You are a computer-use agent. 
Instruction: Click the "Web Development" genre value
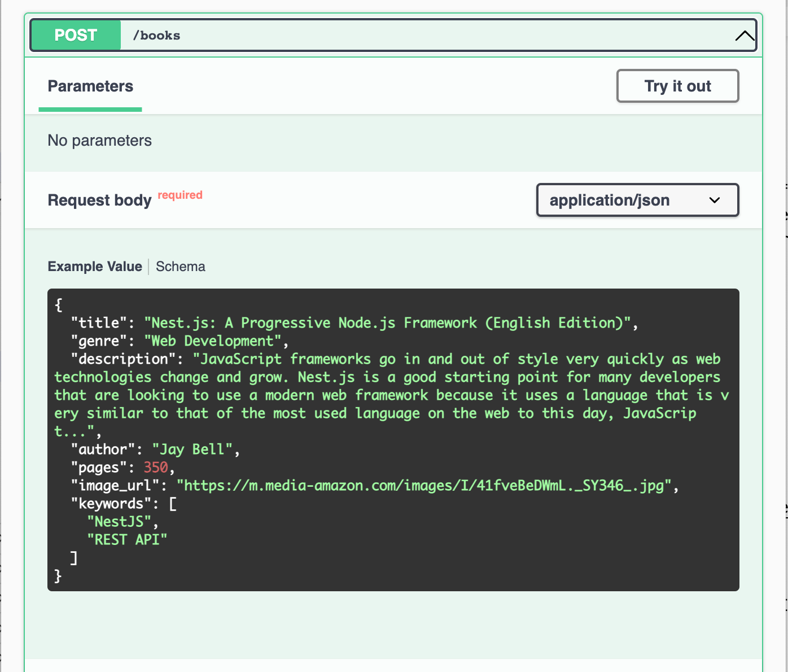212,341
